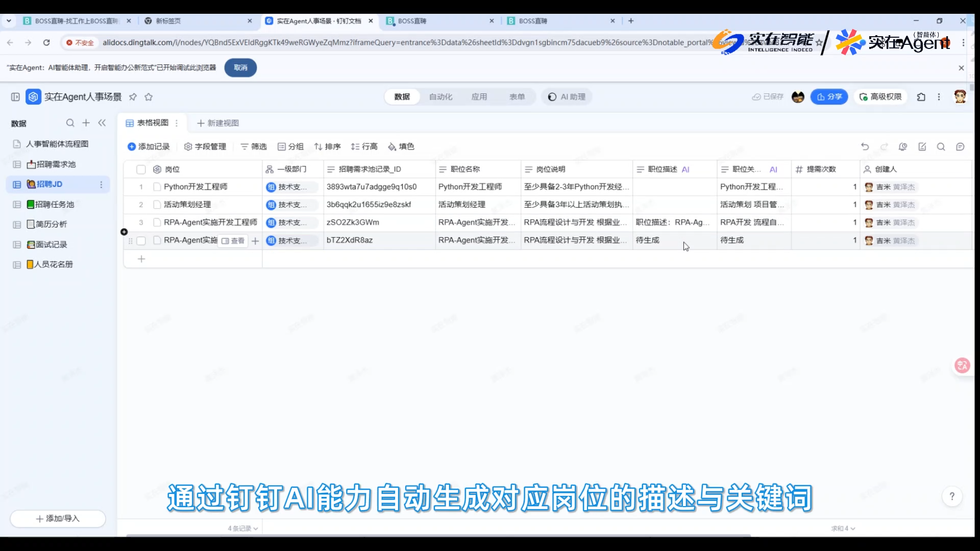The height and width of the screenshot is (551, 980).
Task: Open the search icon in table toolbar
Action: click(941, 146)
